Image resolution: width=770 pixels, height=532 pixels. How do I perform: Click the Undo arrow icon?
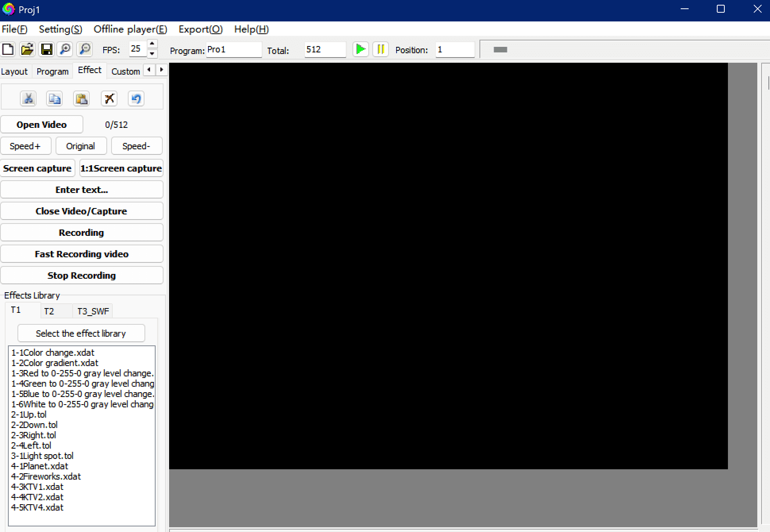tap(136, 98)
